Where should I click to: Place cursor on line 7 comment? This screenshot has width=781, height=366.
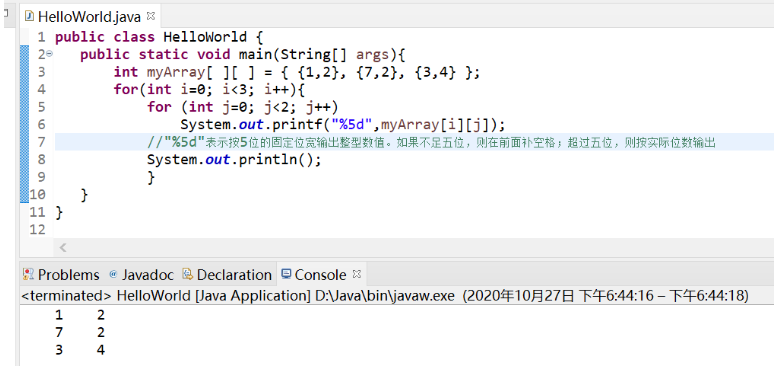(431, 142)
